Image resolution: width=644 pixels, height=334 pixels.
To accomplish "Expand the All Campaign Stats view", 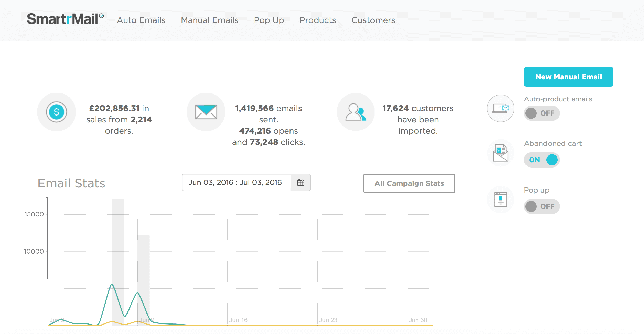I will pos(409,183).
